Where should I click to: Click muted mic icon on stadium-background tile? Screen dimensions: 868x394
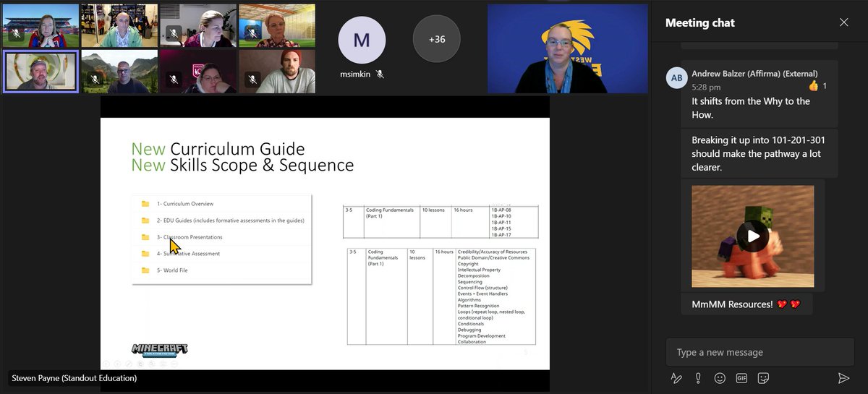click(x=17, y=33)
